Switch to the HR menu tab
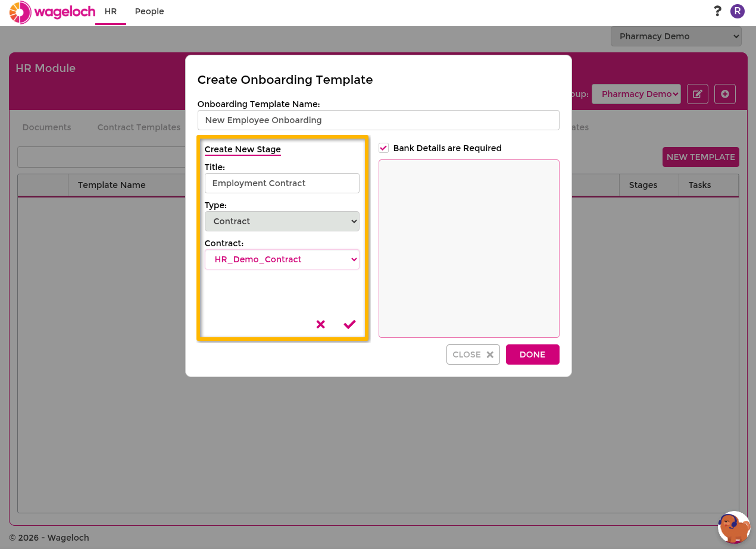 (111, 12)
